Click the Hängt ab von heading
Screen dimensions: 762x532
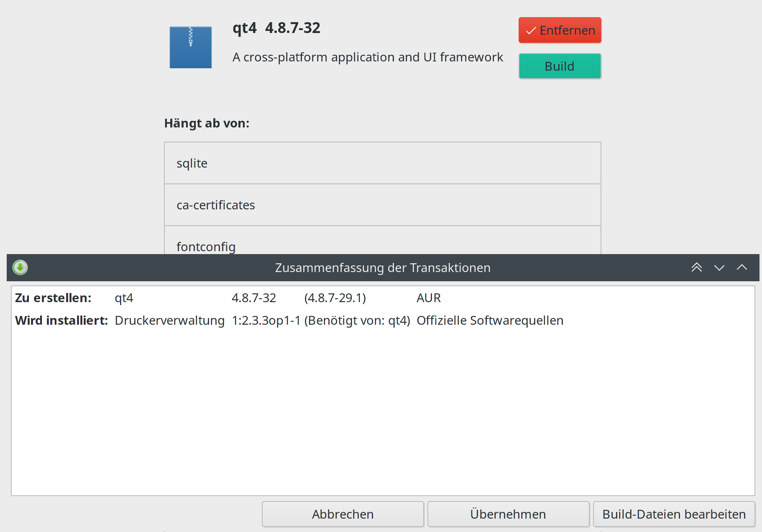click(207, 123)
